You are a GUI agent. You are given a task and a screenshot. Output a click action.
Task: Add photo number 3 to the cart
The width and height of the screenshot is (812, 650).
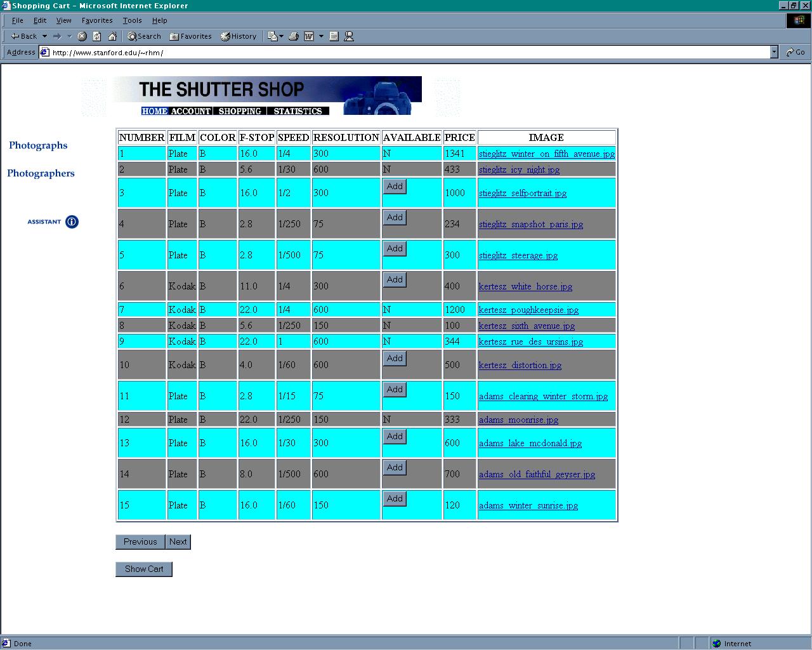click(395, 187)
